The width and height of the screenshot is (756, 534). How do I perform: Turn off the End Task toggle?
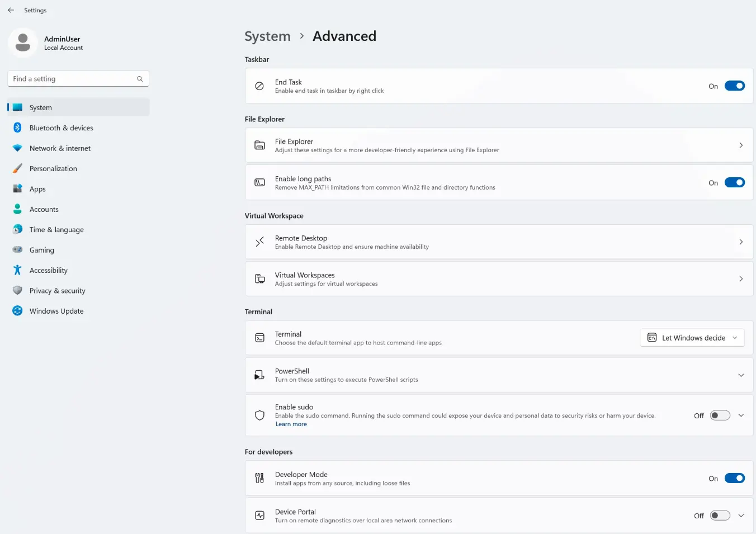point(734,86)
